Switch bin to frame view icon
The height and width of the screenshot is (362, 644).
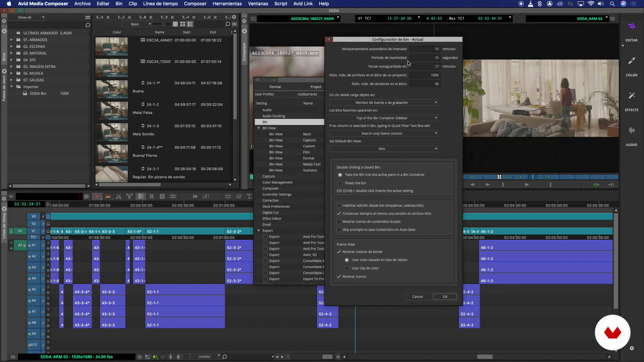[183, 24]
